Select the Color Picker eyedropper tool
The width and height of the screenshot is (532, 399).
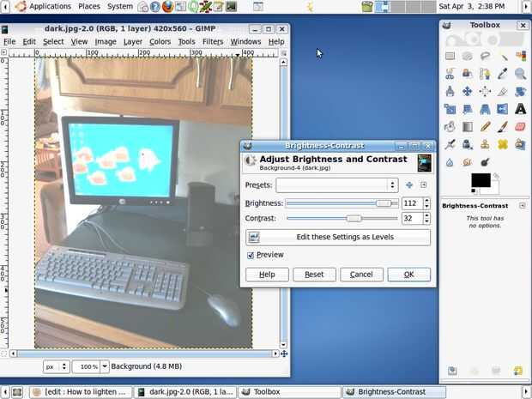tap(503, 74)
